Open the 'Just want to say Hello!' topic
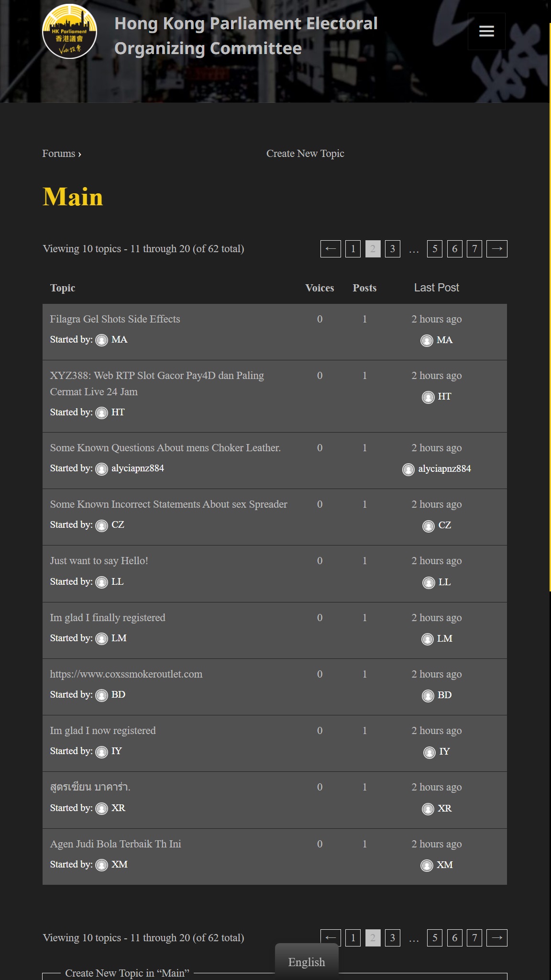 tap(99, 561)
